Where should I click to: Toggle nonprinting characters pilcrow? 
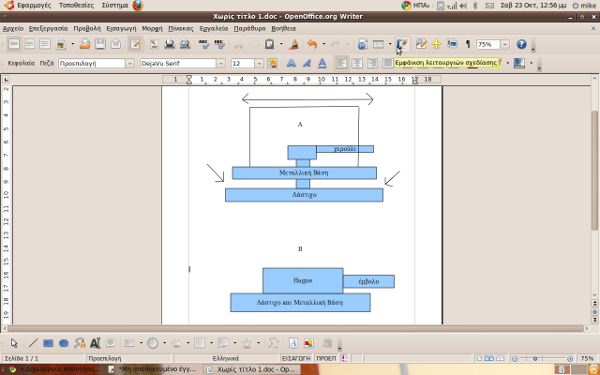[x=468, y=44]
